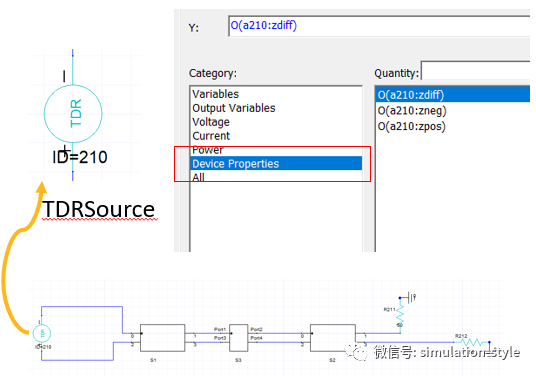Click into the Y expression field
Screen dimensions: 536x376
pyautogui.click(x=379, y=26)
